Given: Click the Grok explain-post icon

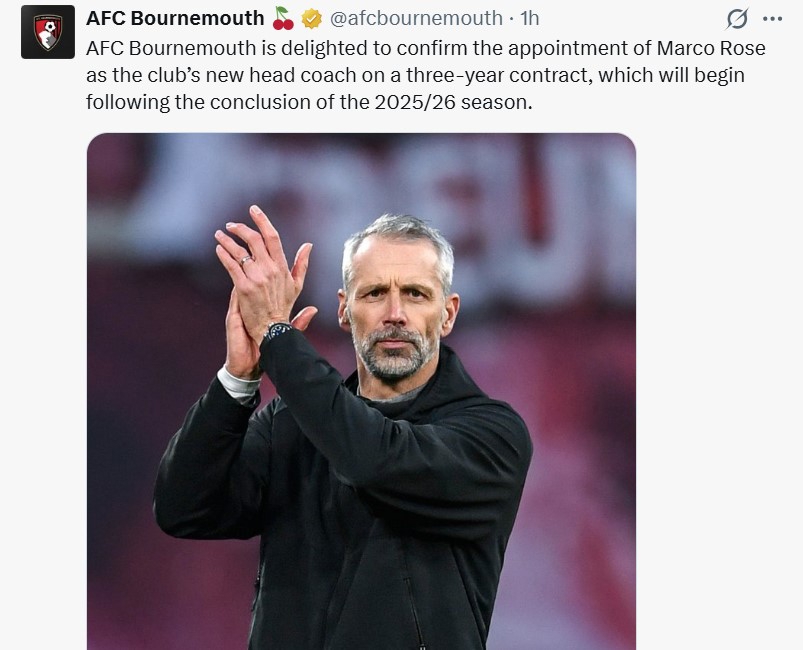Looking at the screenshot, I should coord(737,19).
